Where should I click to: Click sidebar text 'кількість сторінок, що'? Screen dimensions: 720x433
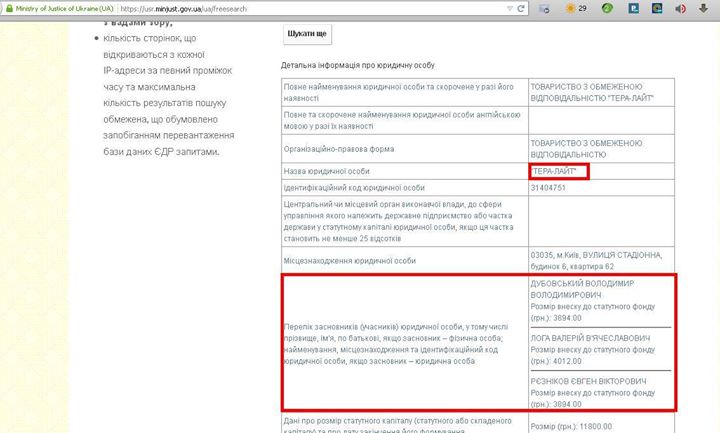pyautogui.click(x=150, y=39)
